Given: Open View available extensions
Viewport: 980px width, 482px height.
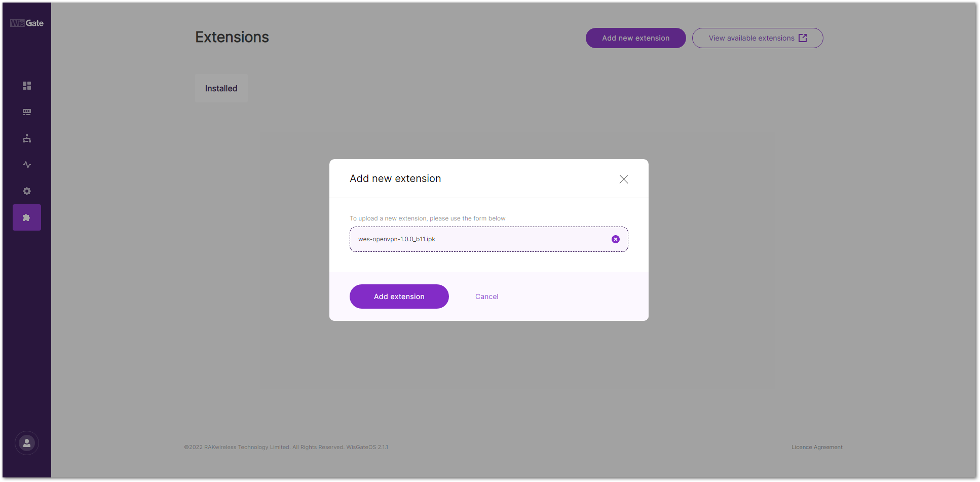Looking at the screenshot, I should pyautogui.click(x=751, y=38).
